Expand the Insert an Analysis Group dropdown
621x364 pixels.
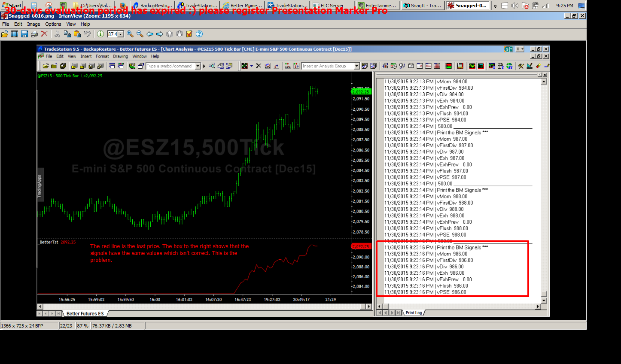[x=356, y=66]
